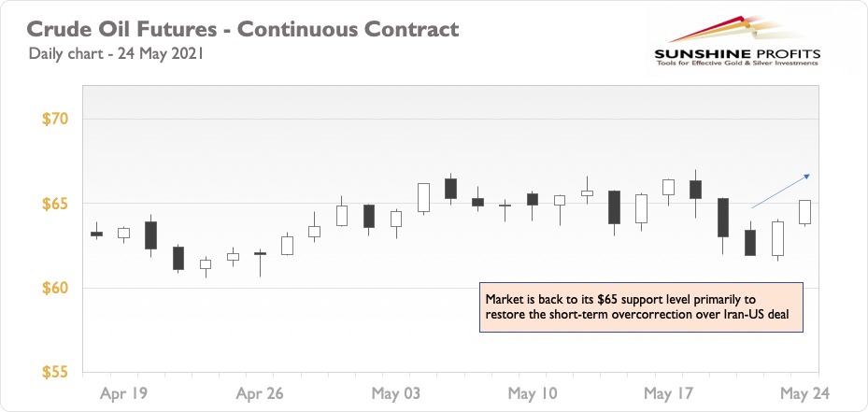Screen dimensions: 868x412
Task: Click the May 24 date label
Action: [x=805, y=393]
